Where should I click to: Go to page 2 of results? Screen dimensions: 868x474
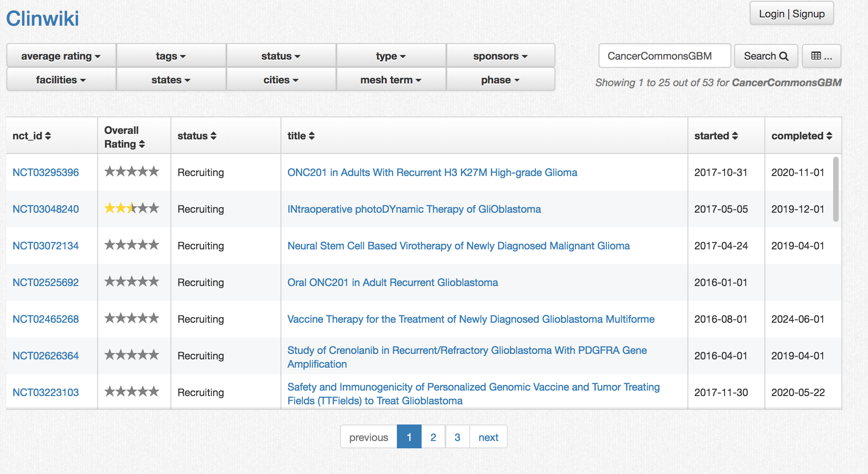tap(433, 437)
